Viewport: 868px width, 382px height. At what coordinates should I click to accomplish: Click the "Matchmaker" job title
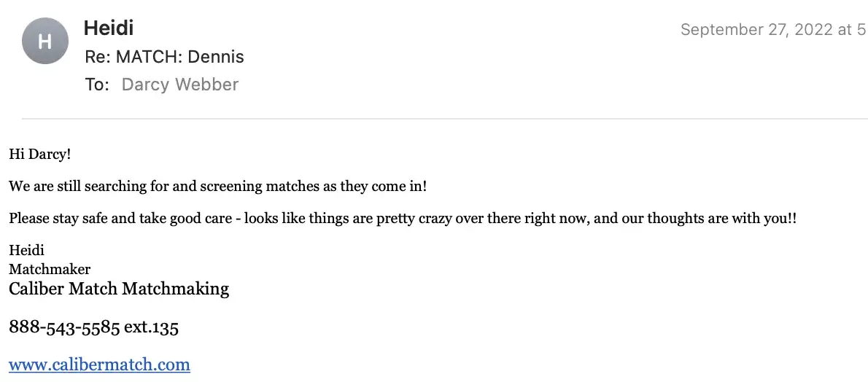coord(50,269)
